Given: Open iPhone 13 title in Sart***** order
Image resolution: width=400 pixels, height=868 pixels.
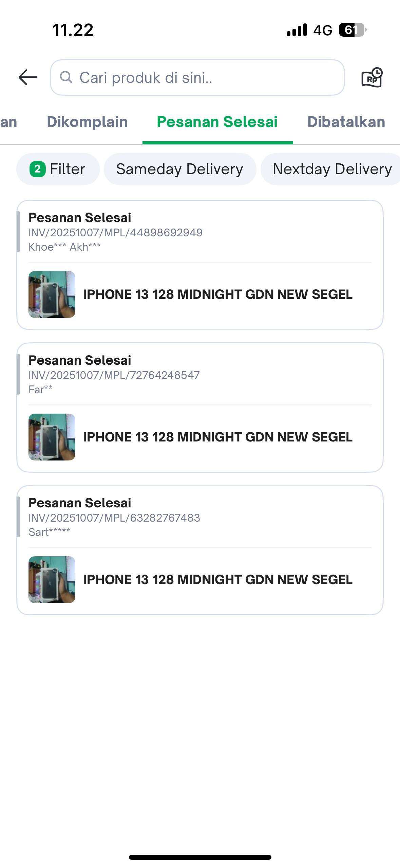Looking at the screenshot, I should coord(218,580).
